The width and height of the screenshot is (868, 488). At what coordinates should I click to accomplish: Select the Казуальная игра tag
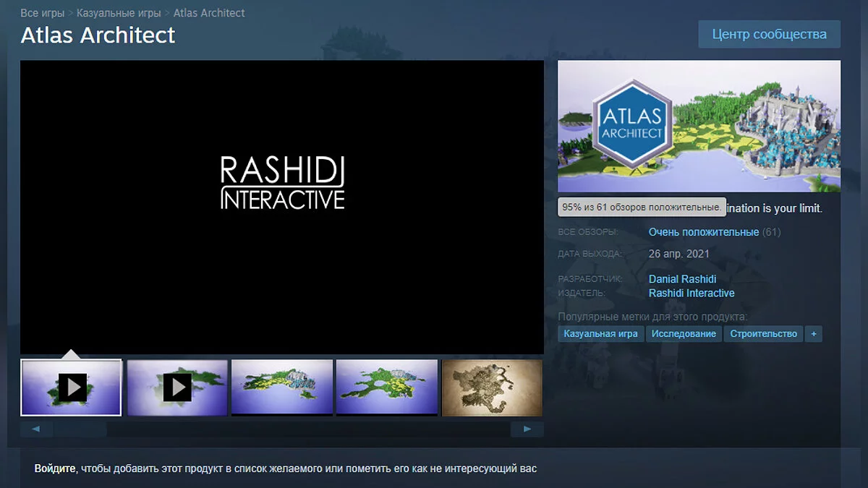tap(600, 333)
